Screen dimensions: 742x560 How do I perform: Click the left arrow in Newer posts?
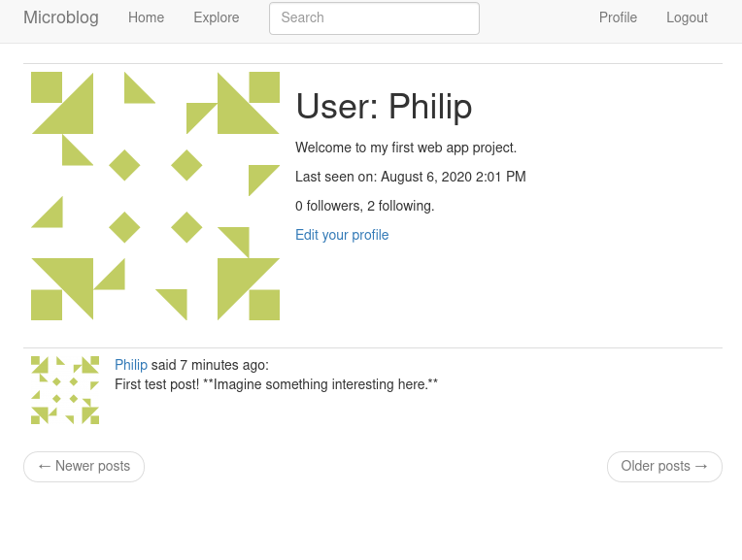coord(45,467)
